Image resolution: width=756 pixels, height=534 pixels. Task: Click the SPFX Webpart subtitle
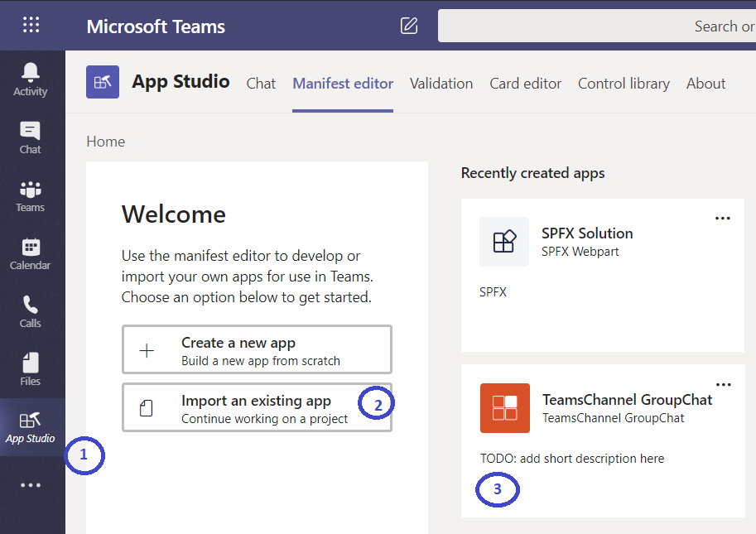click(x=580, y=252)
